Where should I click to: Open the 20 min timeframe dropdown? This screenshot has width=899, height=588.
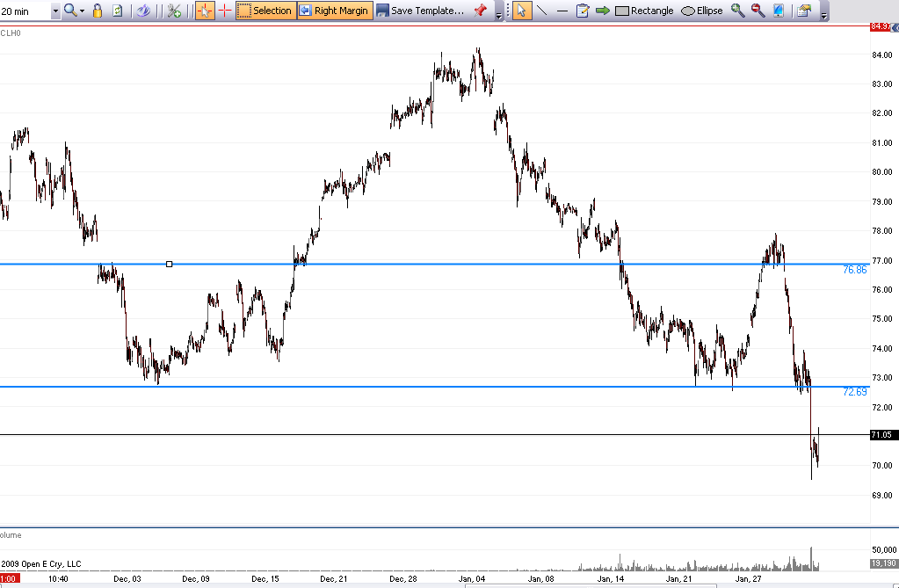(55, 11)
